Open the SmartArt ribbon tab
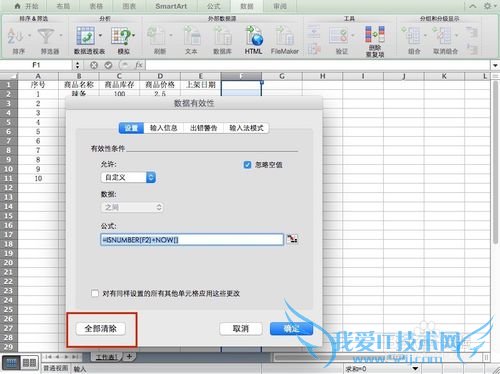The width and height of the screenshot is (500, 374). (171, 6)
